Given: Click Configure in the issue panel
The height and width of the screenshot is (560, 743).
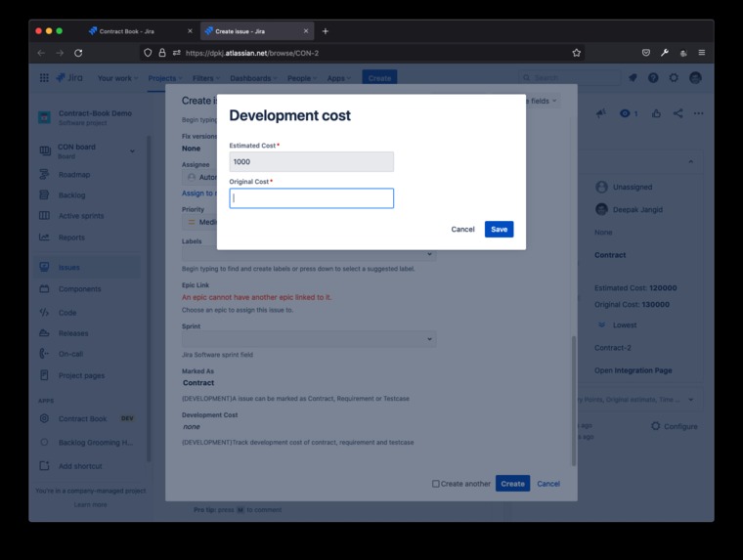Looking at the screenshot, I should [x=675, y=426].
